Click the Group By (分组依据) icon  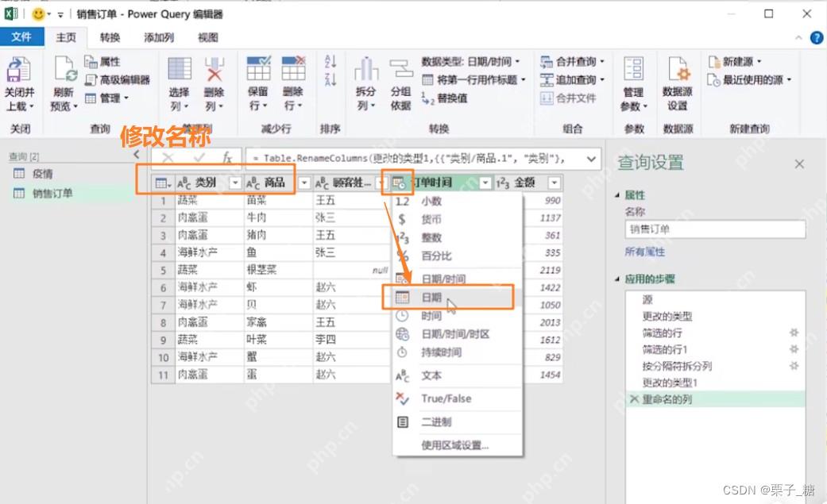point(401,69)
